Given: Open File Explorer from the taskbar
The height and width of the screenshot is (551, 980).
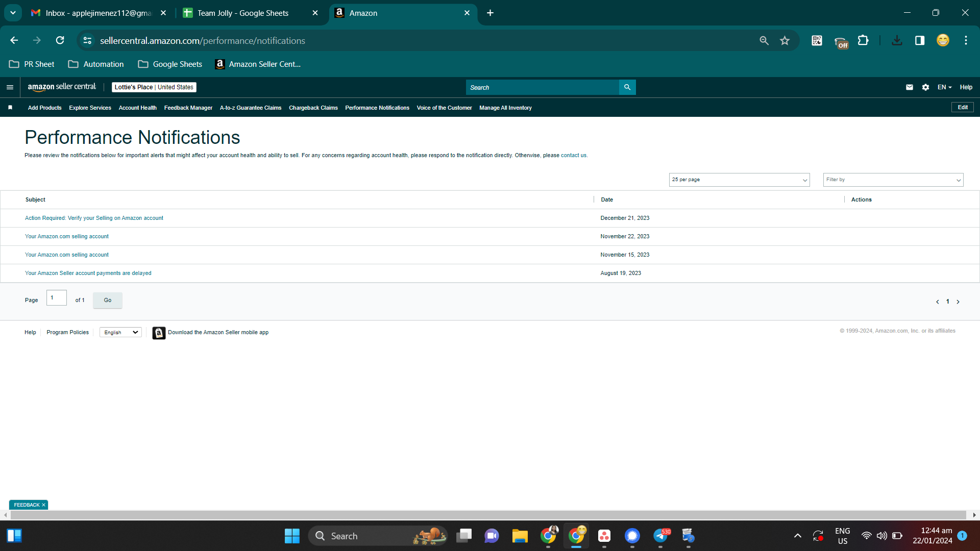Looking at the screenshot, I should pos(520,536).
